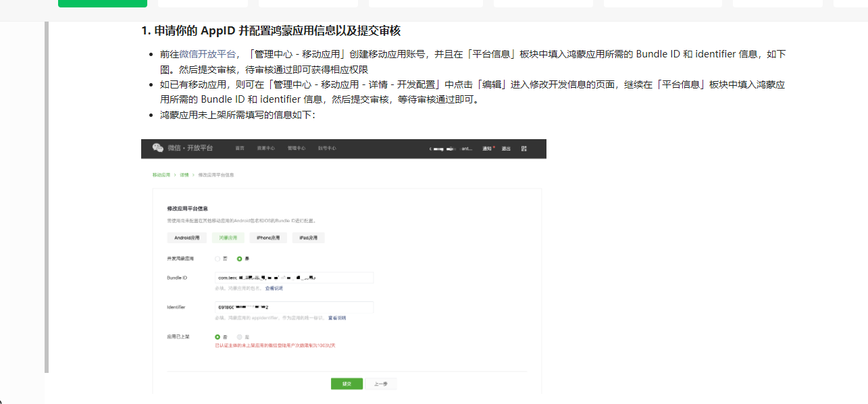Click the bullet text 鸿蒙应用未上架所需填写的信息如下
The image size is (868, 404).
click(238, 115)
